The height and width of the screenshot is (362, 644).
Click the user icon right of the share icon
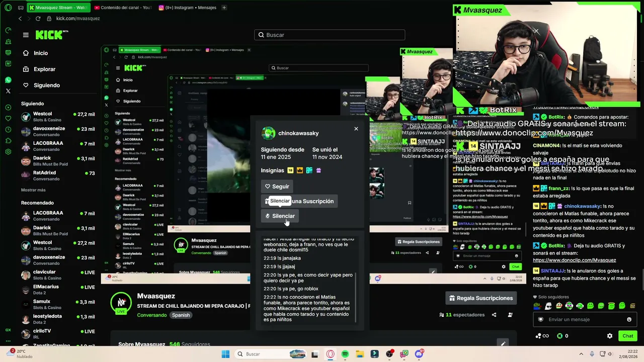point(510,315)
